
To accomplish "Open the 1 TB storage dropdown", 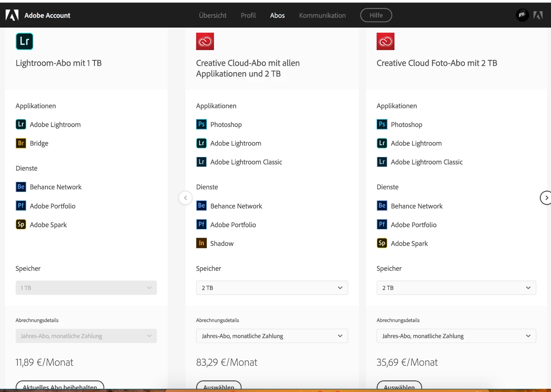I will point(86,288).
